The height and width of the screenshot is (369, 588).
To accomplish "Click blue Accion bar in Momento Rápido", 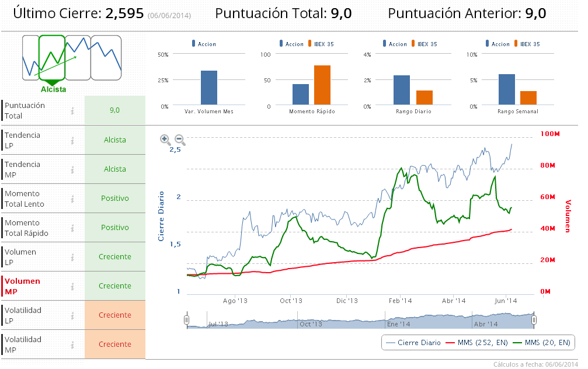I will pyautogui.click(x=300, y=95).
